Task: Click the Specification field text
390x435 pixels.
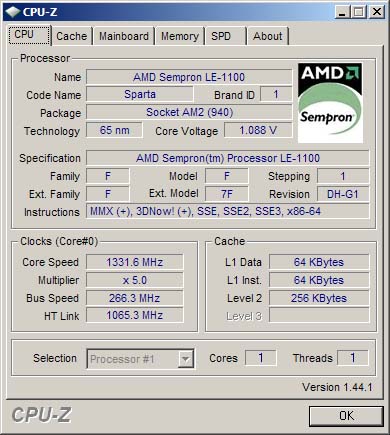Action: pyautogui.click(x=228, y=158)
